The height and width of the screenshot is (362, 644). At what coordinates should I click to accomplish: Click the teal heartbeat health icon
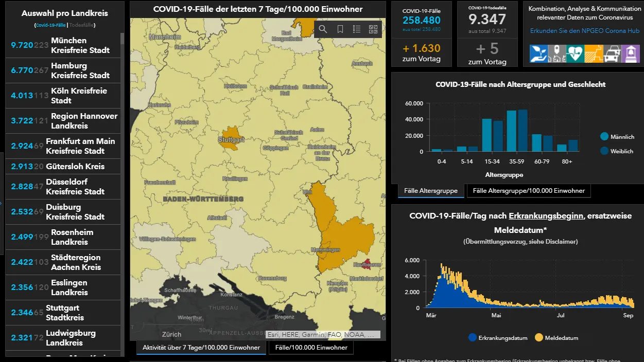tap(575, 54)
